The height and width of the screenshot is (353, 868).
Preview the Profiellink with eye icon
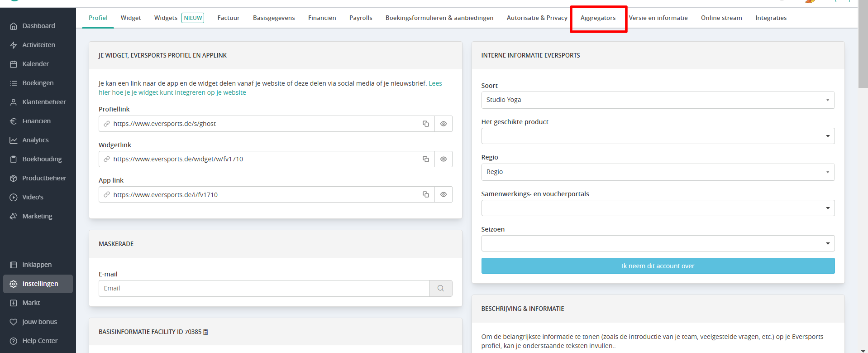coord(444,124)
